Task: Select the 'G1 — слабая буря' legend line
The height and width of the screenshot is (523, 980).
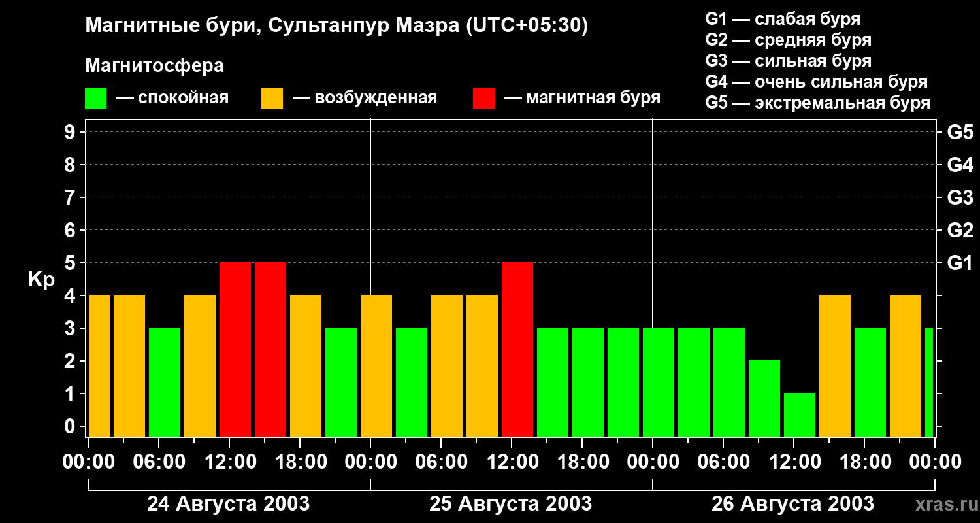Action: click(783, 19)
